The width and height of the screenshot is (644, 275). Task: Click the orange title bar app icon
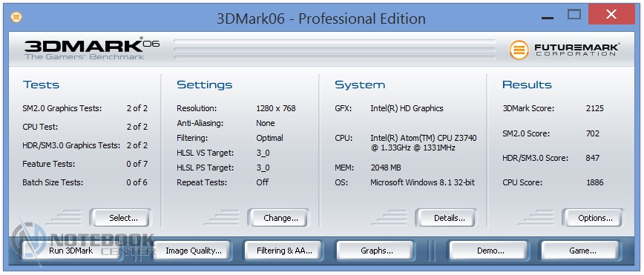16,17
